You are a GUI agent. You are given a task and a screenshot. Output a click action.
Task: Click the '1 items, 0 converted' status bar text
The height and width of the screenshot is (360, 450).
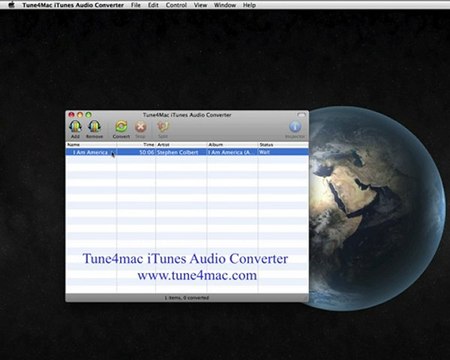click(x=187, y=298)
